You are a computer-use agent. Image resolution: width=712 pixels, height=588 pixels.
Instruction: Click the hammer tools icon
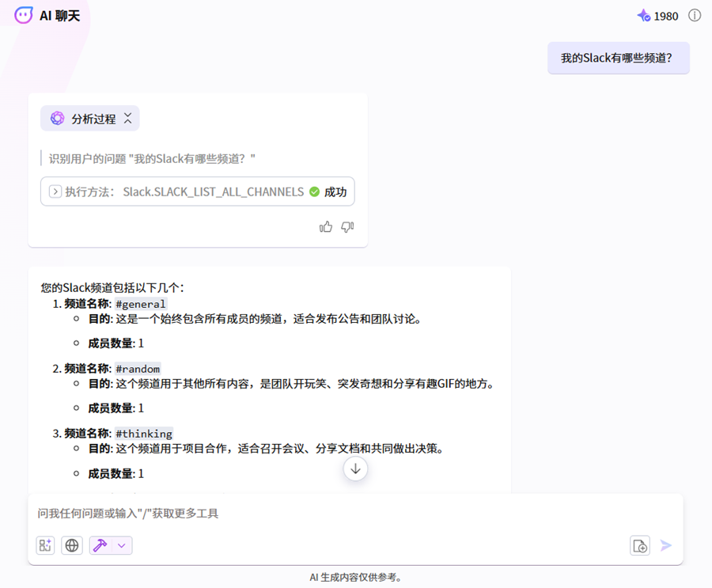(100, 545)
